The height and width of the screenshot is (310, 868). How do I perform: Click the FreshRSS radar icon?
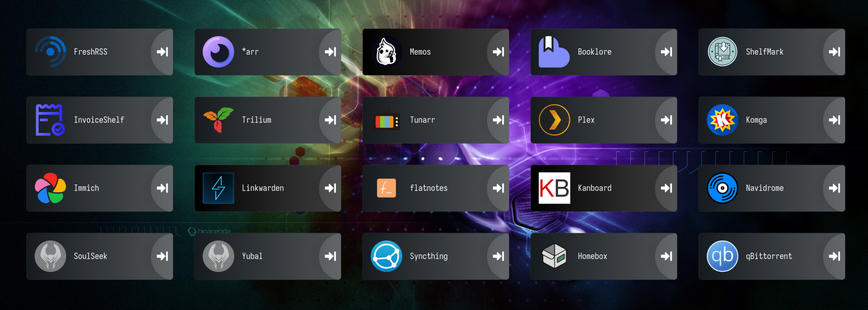click(50, 52)
